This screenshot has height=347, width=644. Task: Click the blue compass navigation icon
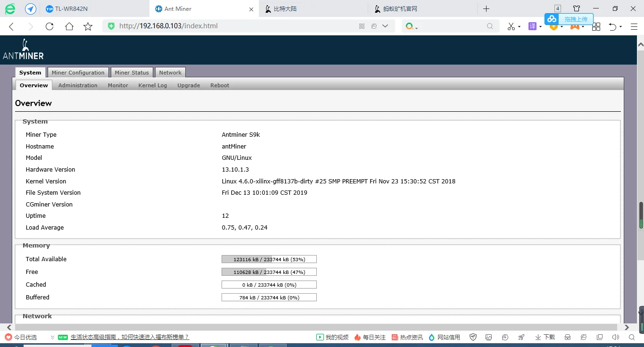pos(31,9)
